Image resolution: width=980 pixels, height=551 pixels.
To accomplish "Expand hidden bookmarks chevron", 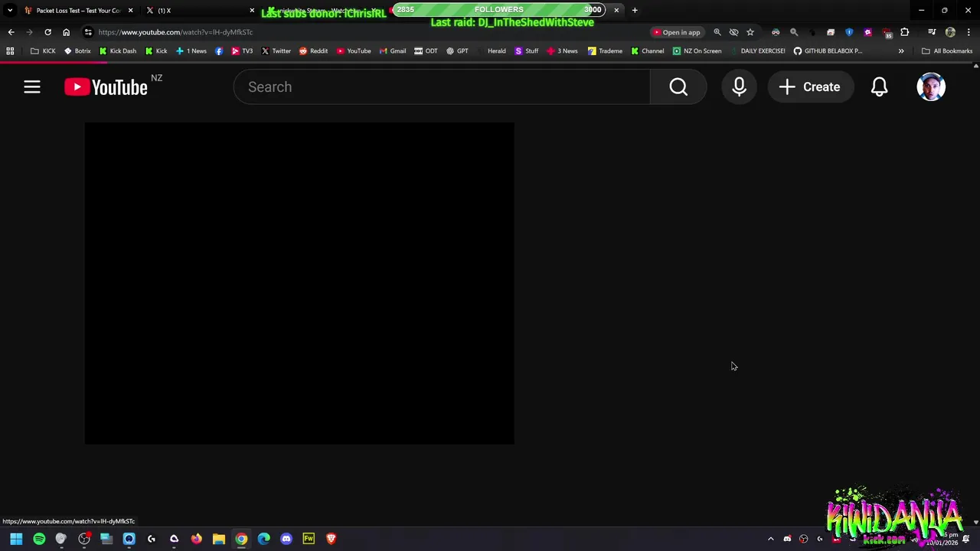I will pos(901,51).
